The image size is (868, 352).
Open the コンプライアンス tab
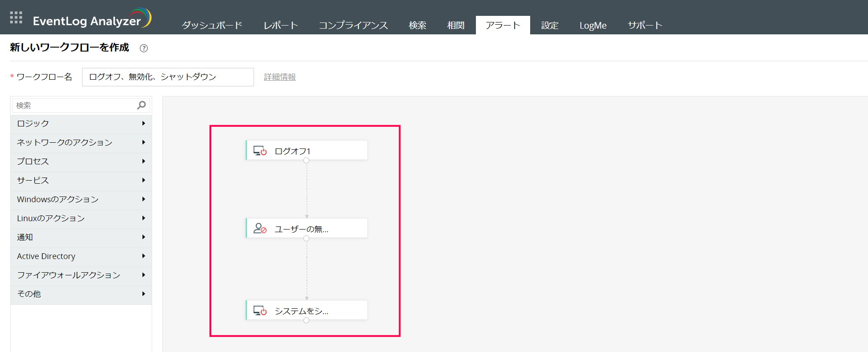point(353,26)
